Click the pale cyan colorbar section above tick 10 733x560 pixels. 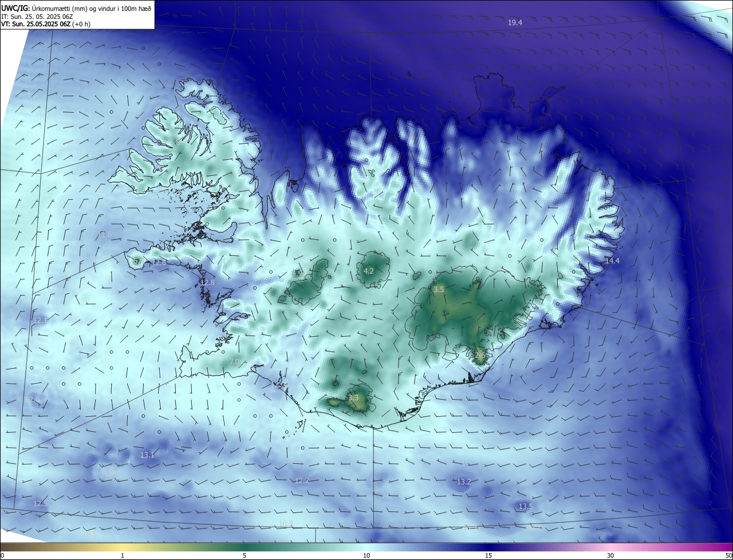(x=366, y=547)
